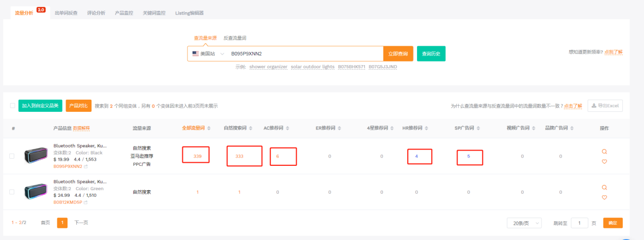Sort by 全部流量词 column arrows
Viewport: 644px width, 240px height.
(209, 128)
